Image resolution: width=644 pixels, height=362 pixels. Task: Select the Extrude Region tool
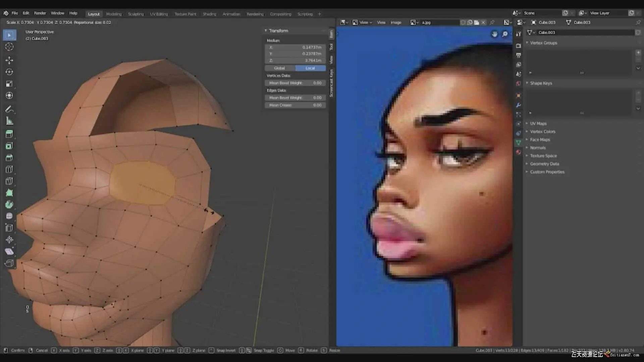[9, 134]
